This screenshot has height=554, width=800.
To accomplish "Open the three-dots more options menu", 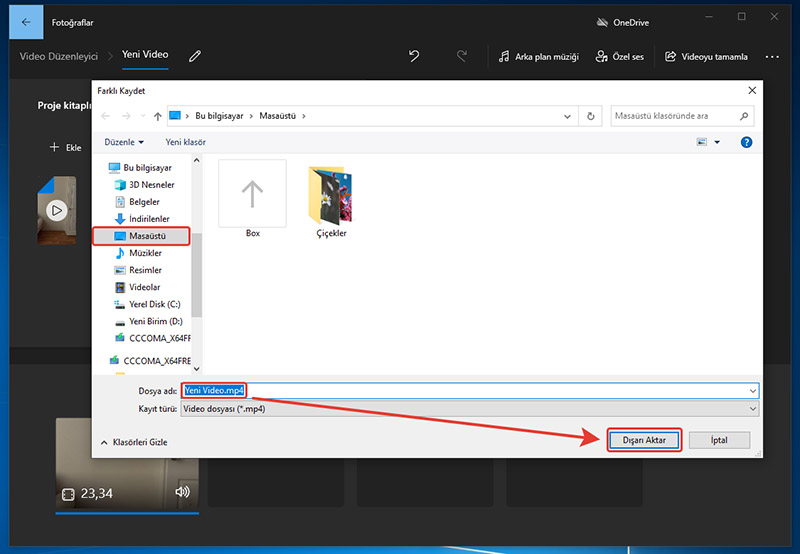I will coord(772,57).
